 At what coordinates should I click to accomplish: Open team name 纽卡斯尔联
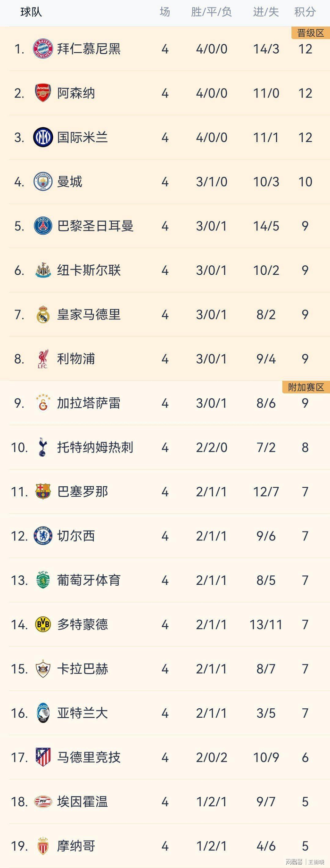pyautogui.click(x=89, y=270)
